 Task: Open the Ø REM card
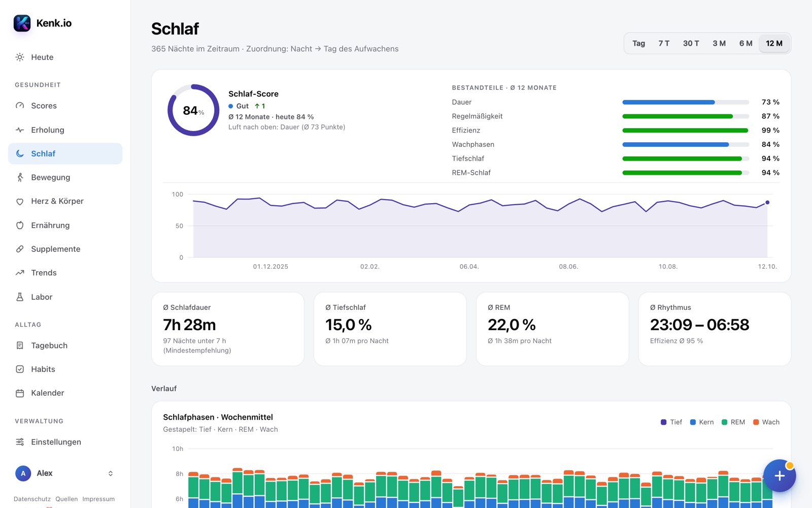pyautogui.click(x=553, y=329)
